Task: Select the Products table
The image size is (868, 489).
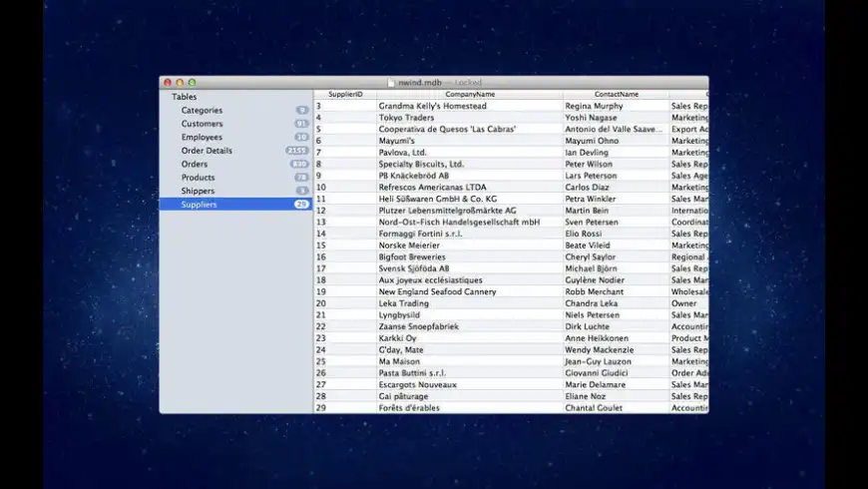Action: (198, 178)
